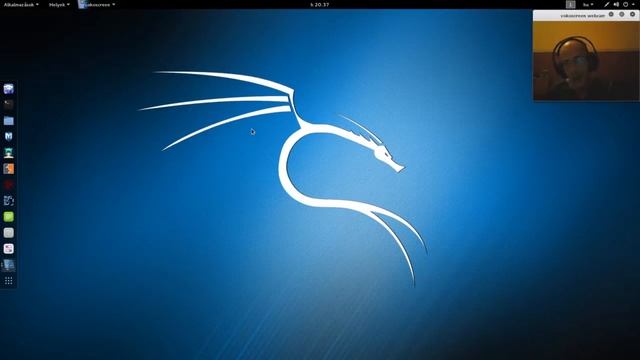Screen dimensions: 640x360
Task: Click the pink and white dock icon
Action: (9, 249)
